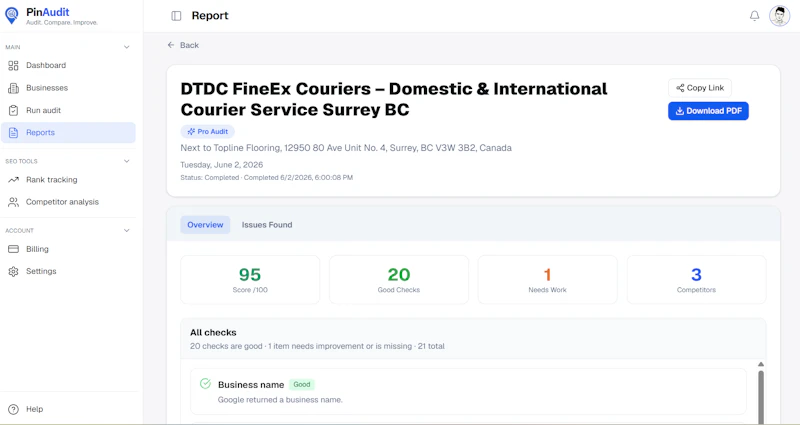Click Copy Link button

pyautogui.click(x=699, y=88)
